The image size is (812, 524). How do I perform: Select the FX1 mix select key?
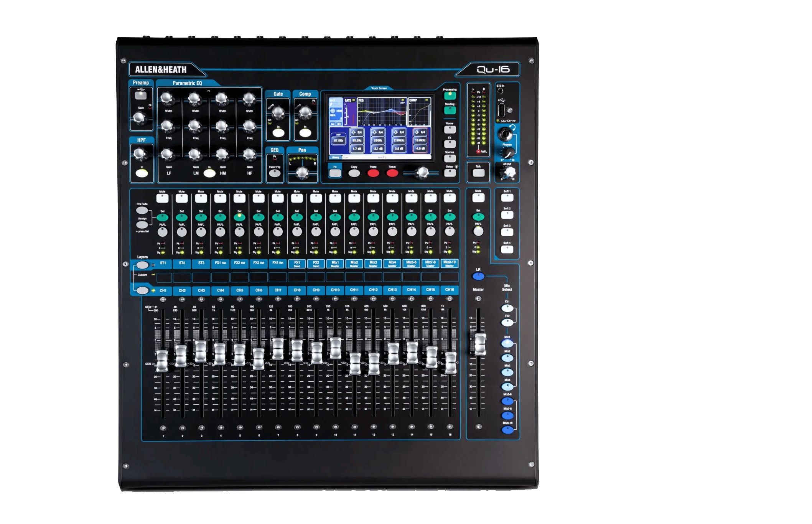[507, 308]
